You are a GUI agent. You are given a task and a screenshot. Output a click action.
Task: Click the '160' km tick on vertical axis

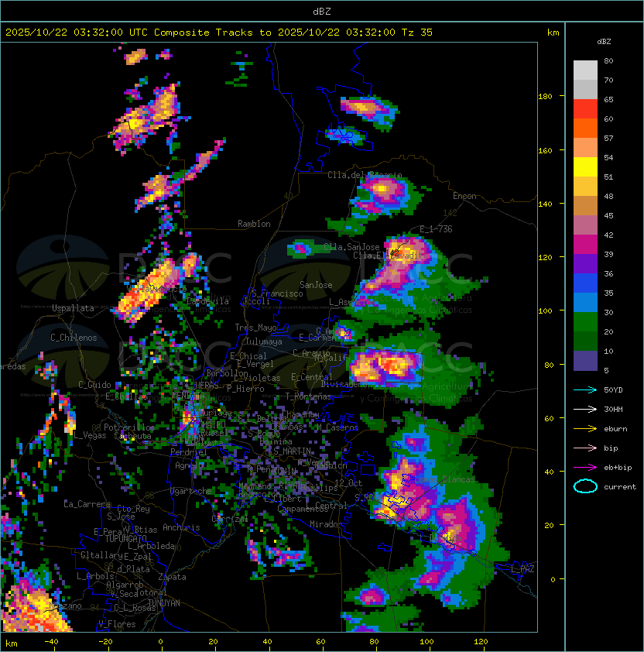point(545,150)
